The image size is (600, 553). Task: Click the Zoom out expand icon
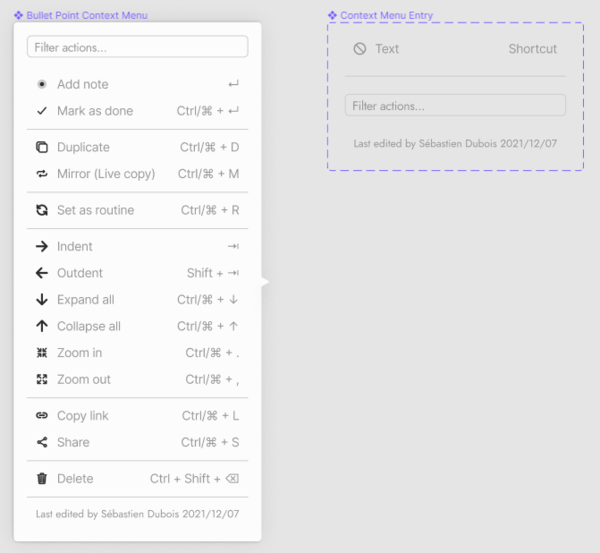tap(42, 380)
